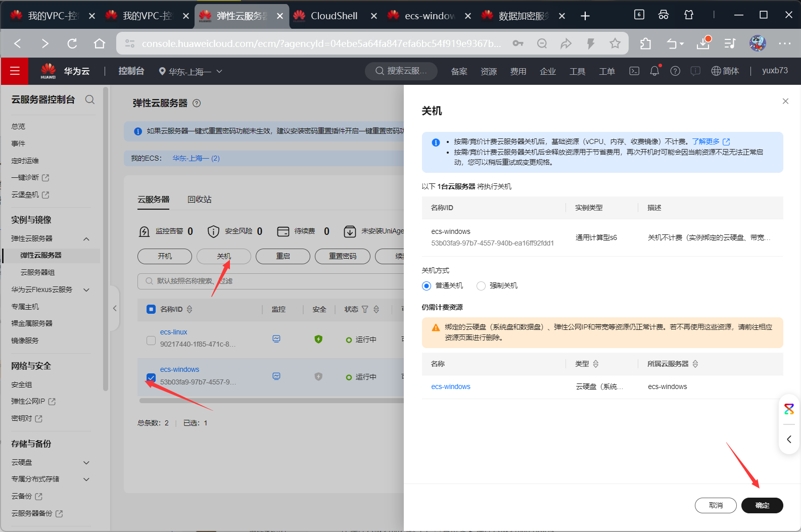Open the browser downloads icon
801x532 pixels.
[703, 43]
